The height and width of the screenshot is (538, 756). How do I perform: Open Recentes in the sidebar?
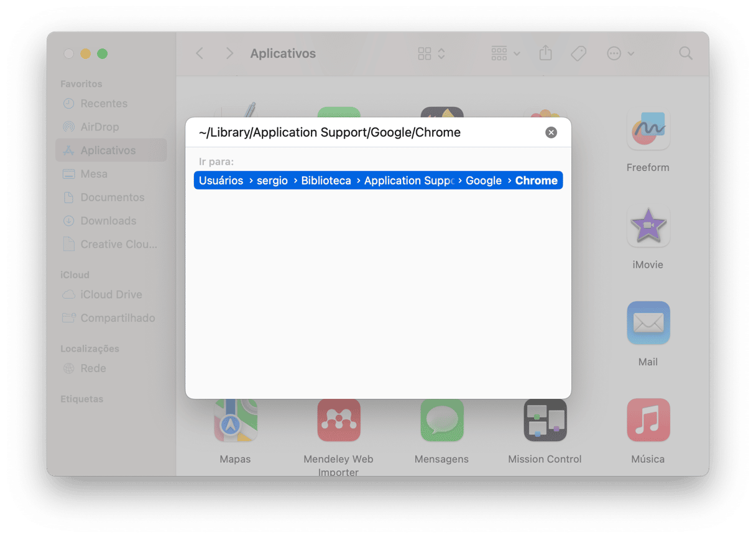click(111, 104)
